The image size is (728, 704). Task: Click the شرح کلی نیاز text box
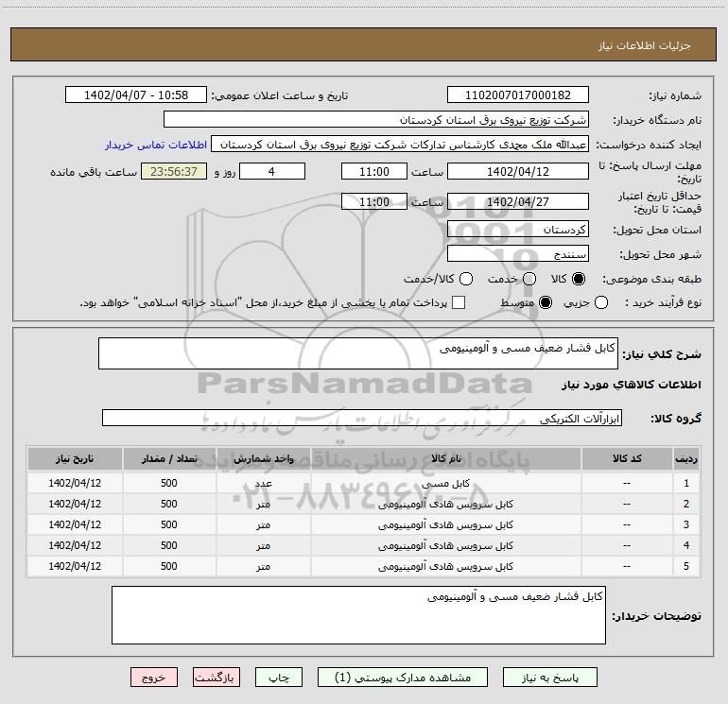[358, 353]
